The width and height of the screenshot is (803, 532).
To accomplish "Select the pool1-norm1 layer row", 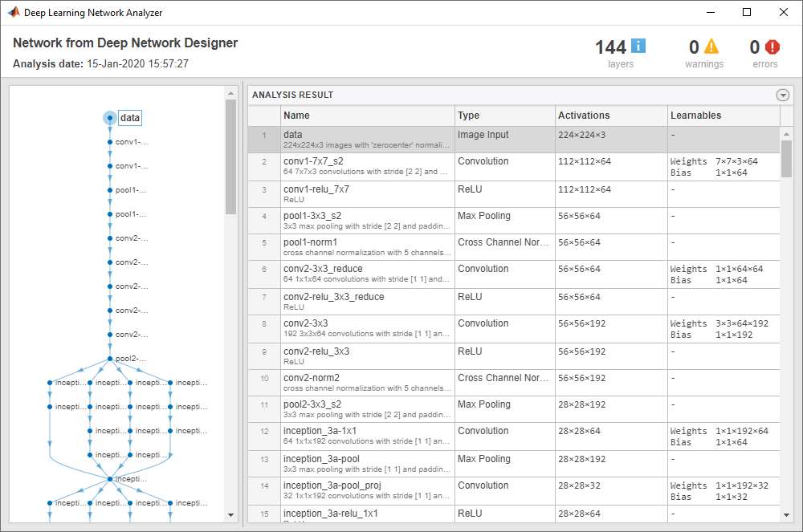I will tap(514, 248).
